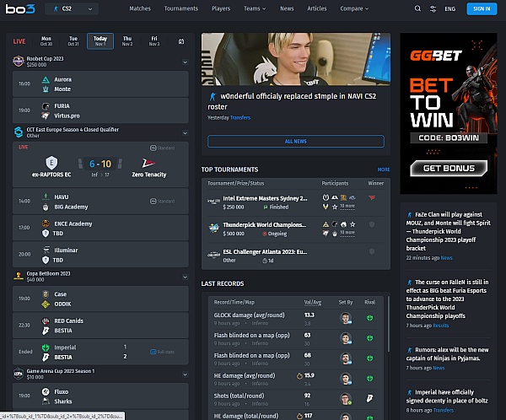Click the Zero Tenacity team logo

click(x=148, y=163)
